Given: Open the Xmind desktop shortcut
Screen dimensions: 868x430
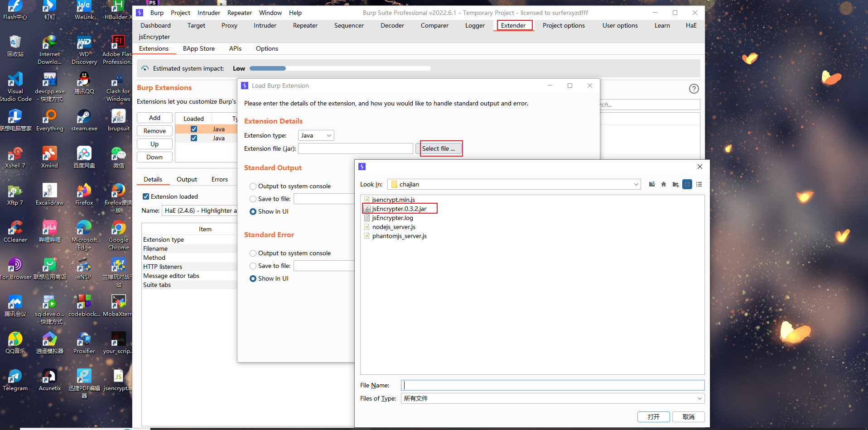Looking at the screenshot, I should 50,158.
